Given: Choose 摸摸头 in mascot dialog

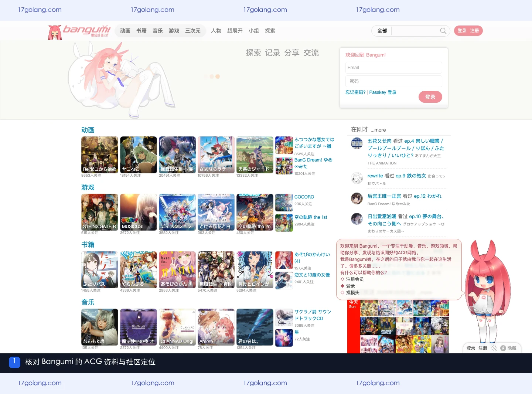Looking at the screenshot, I should tap(353, 293).
